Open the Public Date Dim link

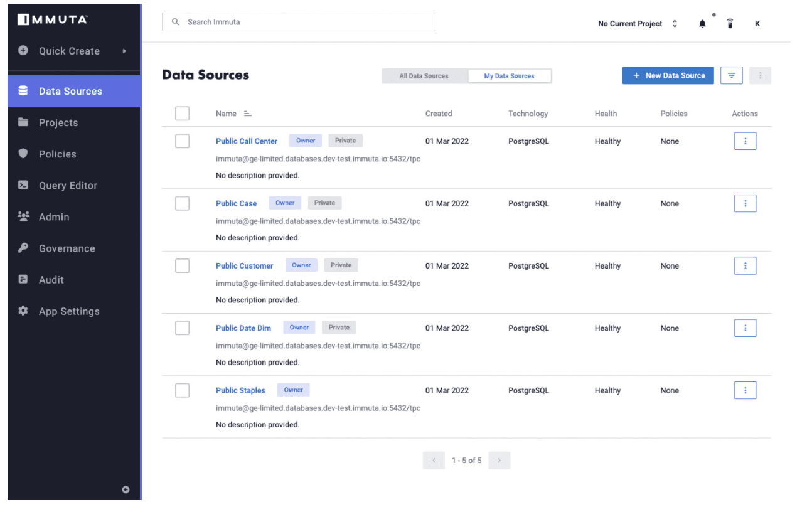point(243,328)
